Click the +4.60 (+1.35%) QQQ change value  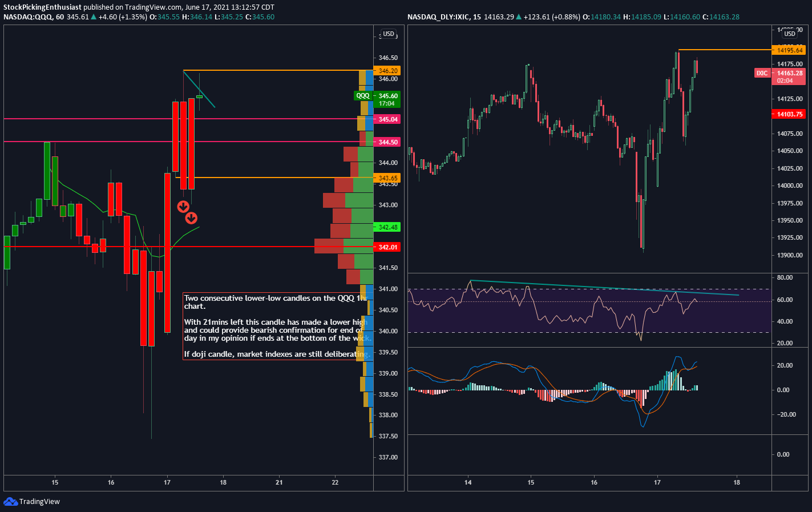122,17
